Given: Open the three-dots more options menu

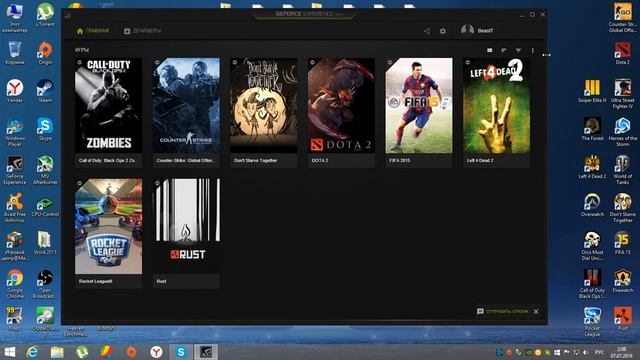Looking at the screenshot, I should 533,50.
